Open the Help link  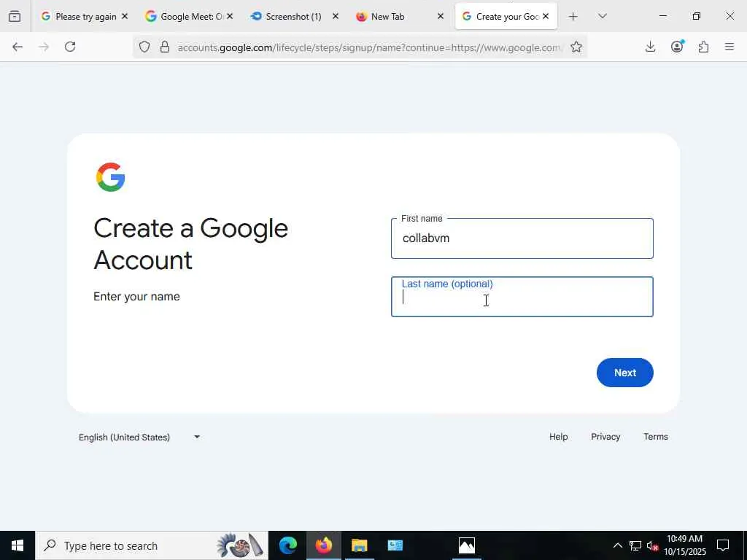click(x=558, y=437)
